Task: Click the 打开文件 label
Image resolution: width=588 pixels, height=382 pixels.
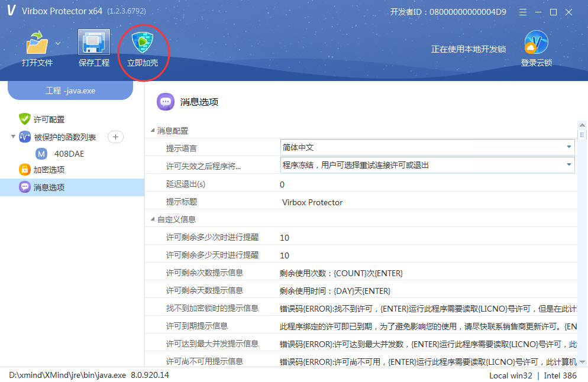Action: point(37,63)
